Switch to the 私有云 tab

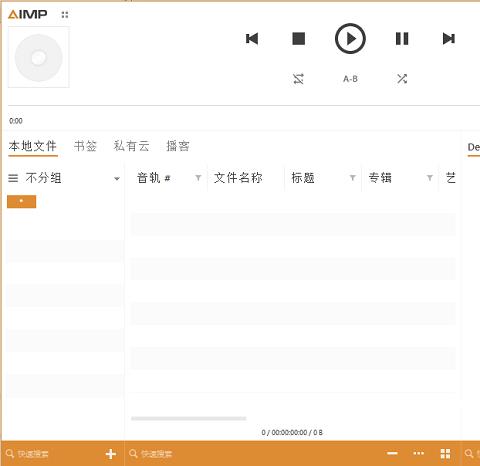click(x=131, y=146)
